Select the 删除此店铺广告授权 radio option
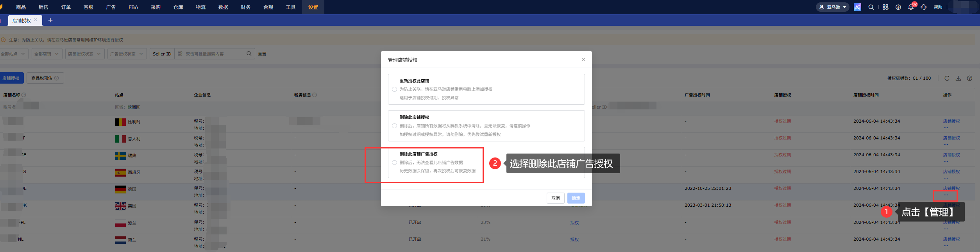 pyautogui.click(x=394, y=163)
